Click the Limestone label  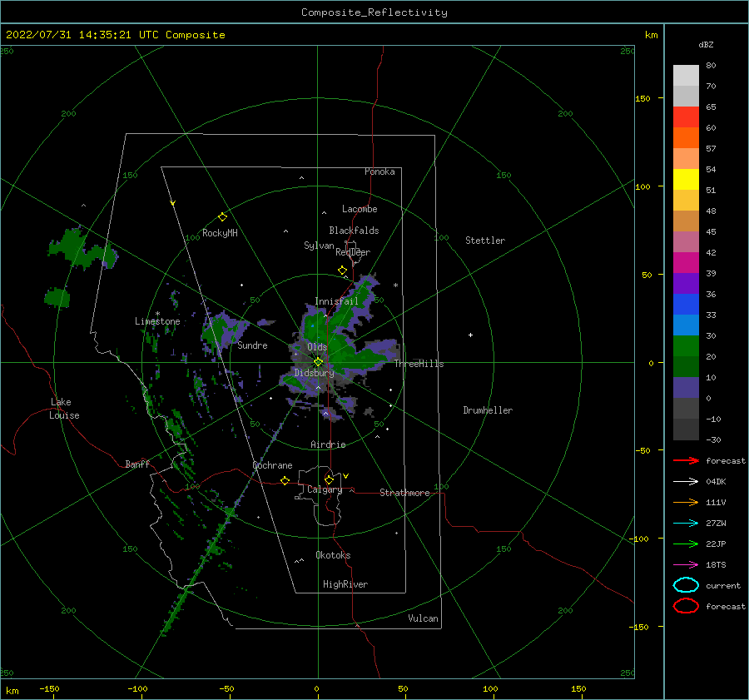coord(157,321)
